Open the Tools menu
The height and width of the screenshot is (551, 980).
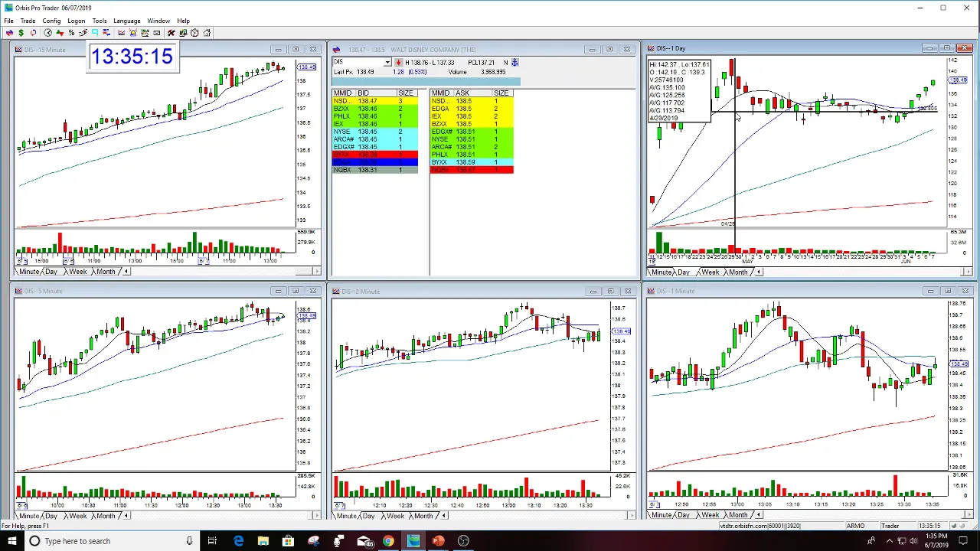100,21
